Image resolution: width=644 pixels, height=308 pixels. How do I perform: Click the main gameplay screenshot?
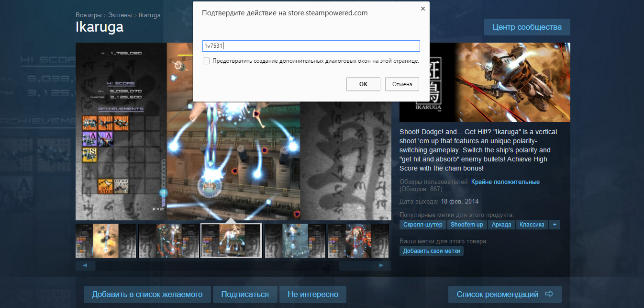click(233, 131)
